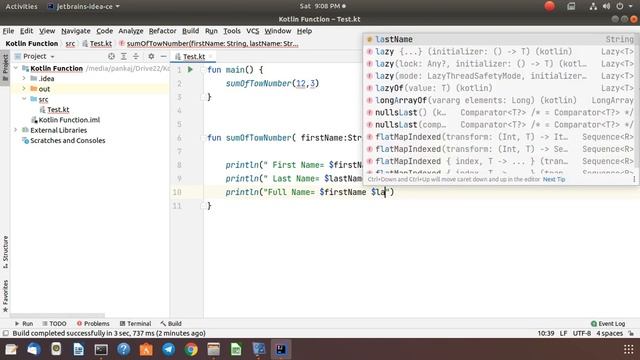Open the jetbrains-idea-ce app menu
The height and width of the screenshot is (360, 640).
84,6
